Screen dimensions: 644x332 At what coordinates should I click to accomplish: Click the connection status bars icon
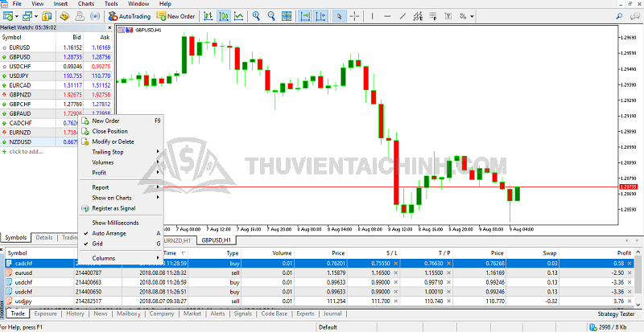(593, 327)
